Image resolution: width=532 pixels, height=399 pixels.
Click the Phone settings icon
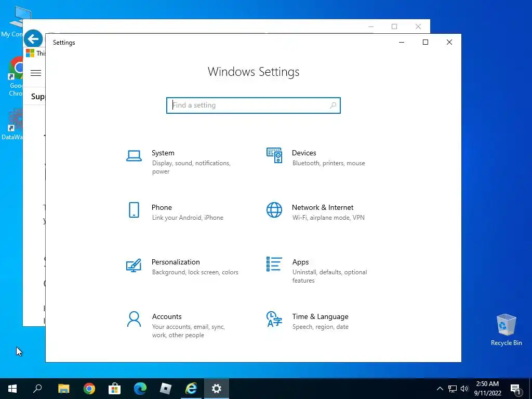coord(134,210)
